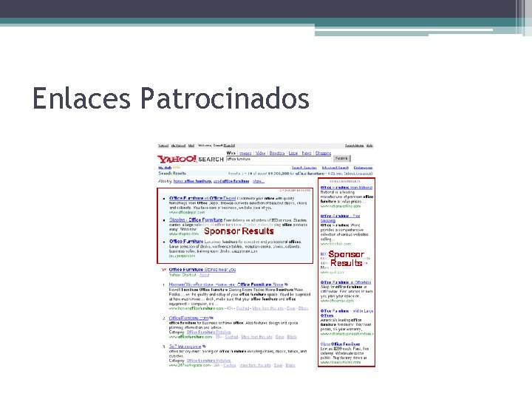Switch to the Images search tab
The height and width of the screenshot is (399, 532).
point(245,153)
